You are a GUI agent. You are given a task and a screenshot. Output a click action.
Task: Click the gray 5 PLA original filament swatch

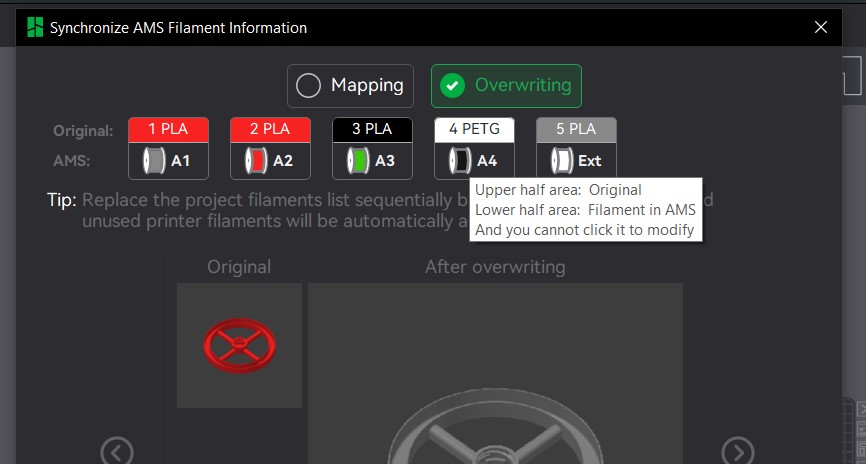click(576, 129)
